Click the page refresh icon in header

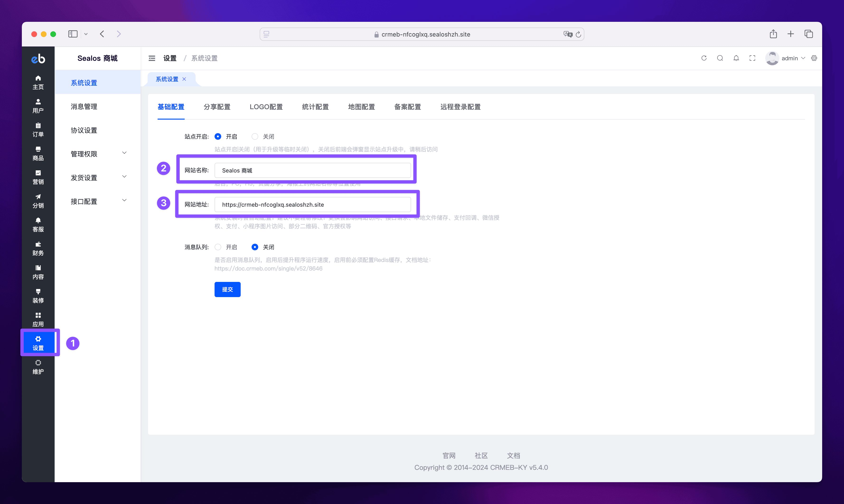click(x=704, y=58)
